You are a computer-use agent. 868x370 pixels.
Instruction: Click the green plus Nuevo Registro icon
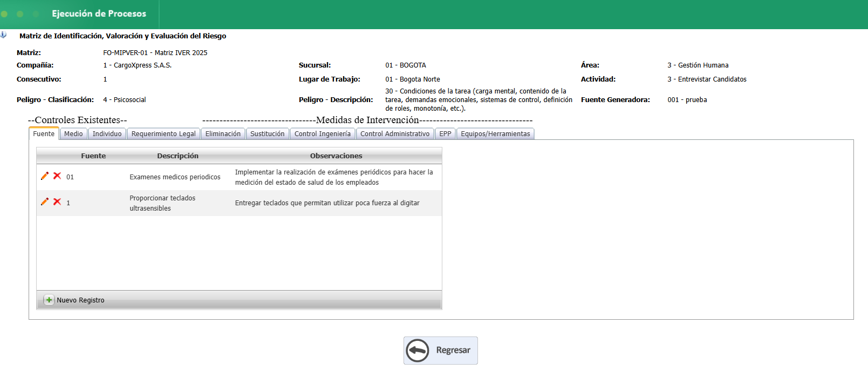pos(49,300)
